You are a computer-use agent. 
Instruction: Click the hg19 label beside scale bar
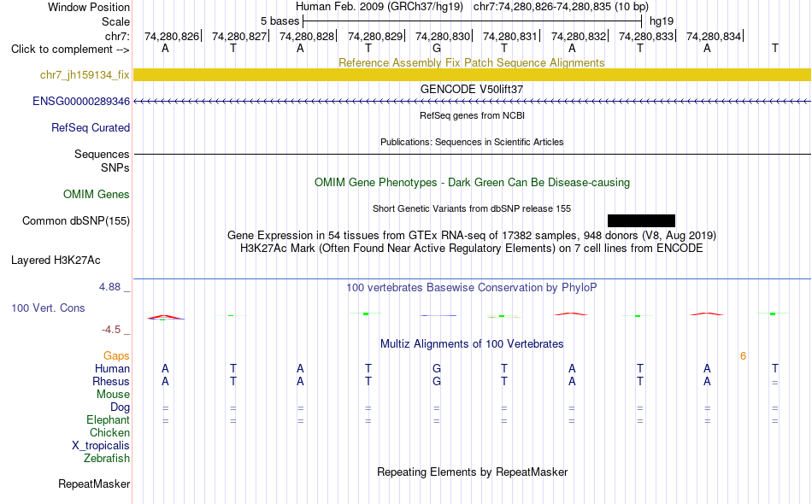(x=662, y=21)
